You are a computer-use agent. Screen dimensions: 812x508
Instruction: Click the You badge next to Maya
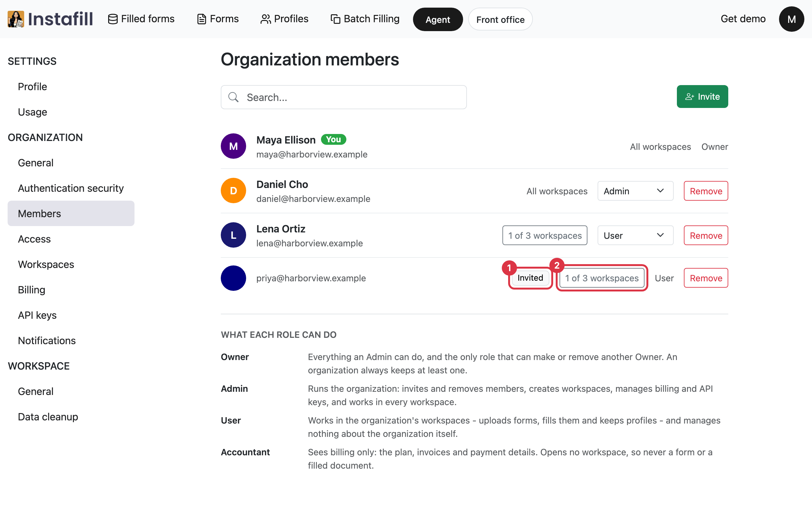point(333,139)
